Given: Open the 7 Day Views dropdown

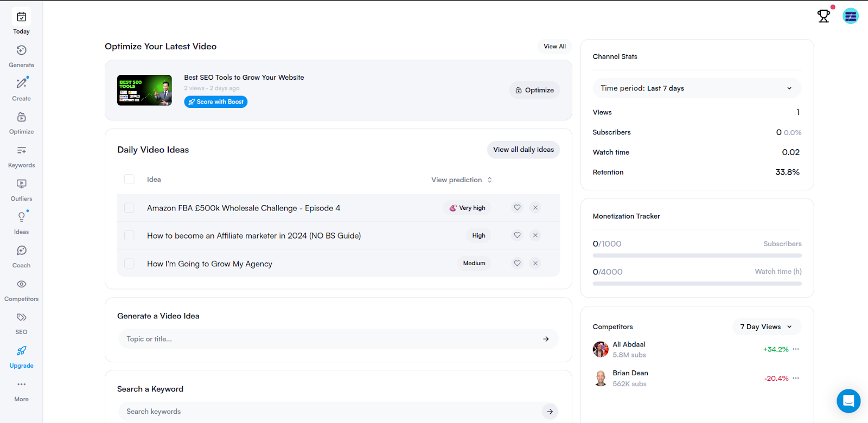Looking at the screenshot, I should 767,327.
